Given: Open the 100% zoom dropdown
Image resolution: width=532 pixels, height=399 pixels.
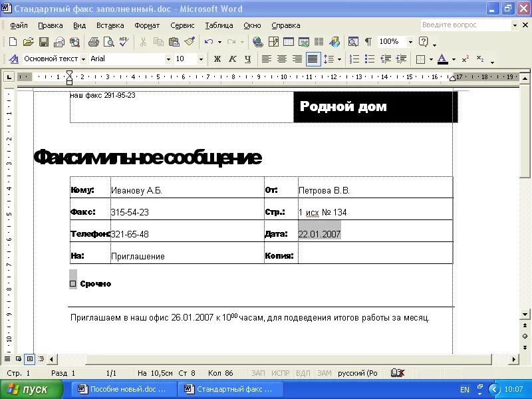Looking at the screenshot, I should click(410, 42).
